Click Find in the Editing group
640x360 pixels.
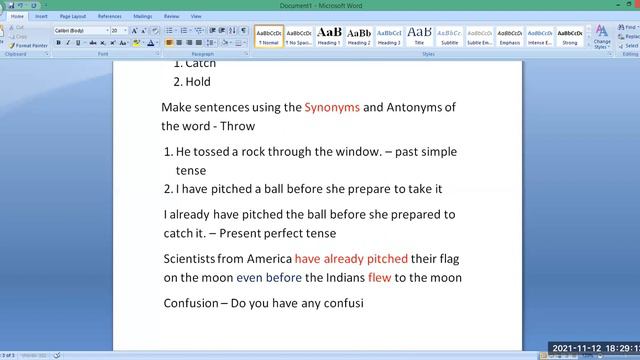point(628,27)
